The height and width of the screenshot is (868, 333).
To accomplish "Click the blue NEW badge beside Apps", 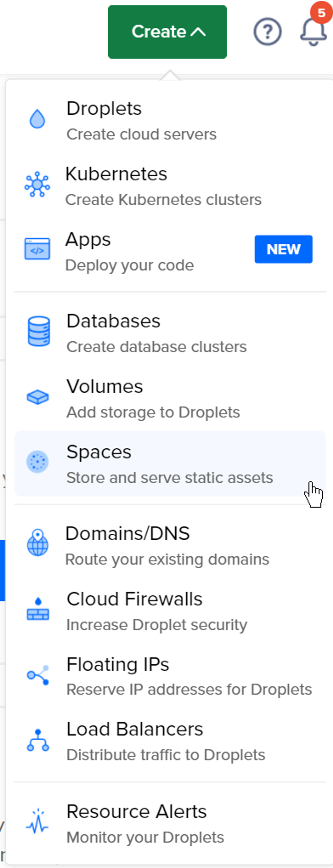I will (x=283, y=249).
